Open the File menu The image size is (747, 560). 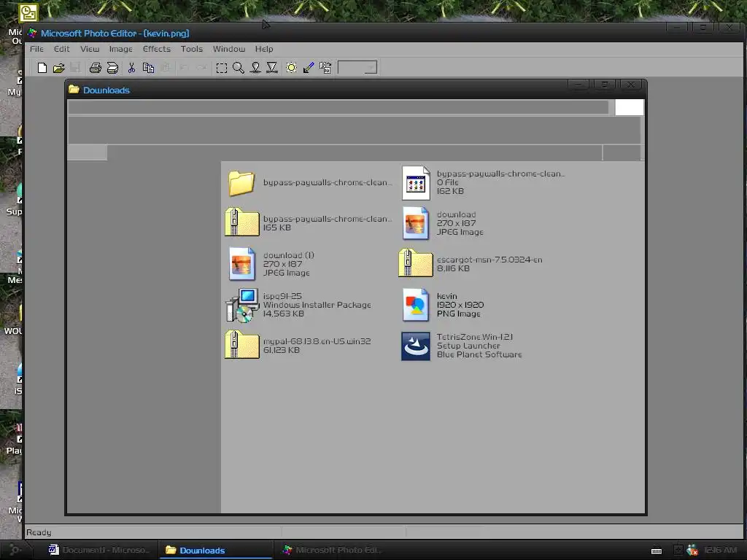pos(36,49)
